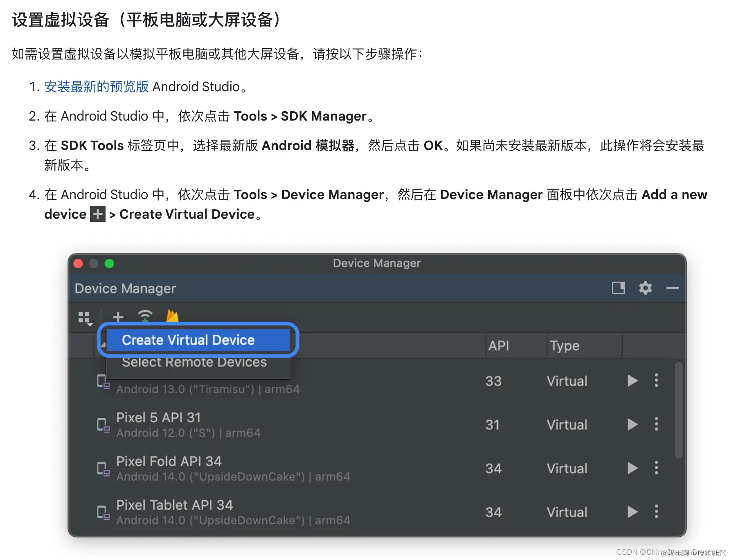The image size is (729, 560).
Task: Open Device Manager settings gear
Action: [x=645, y=288]
